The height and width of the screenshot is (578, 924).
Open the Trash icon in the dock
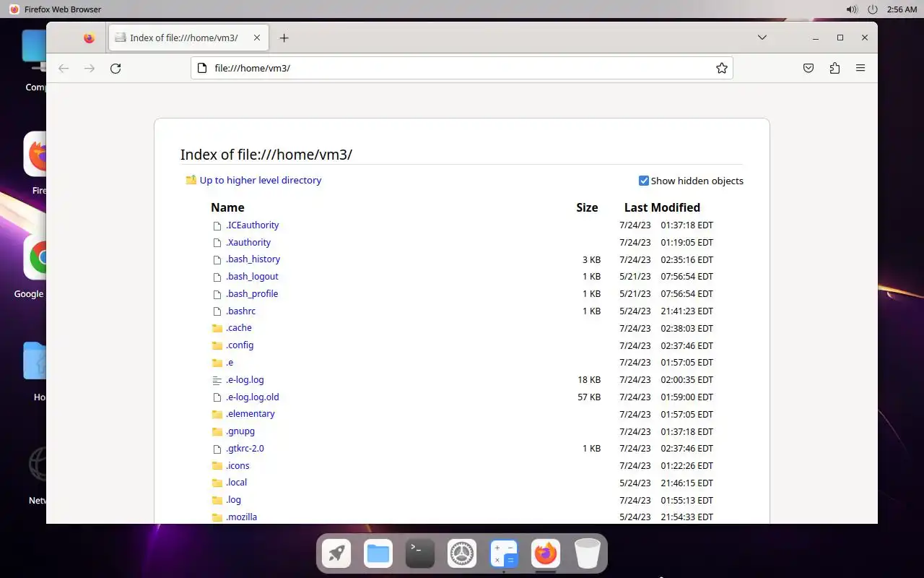click(x=588, y=554)
